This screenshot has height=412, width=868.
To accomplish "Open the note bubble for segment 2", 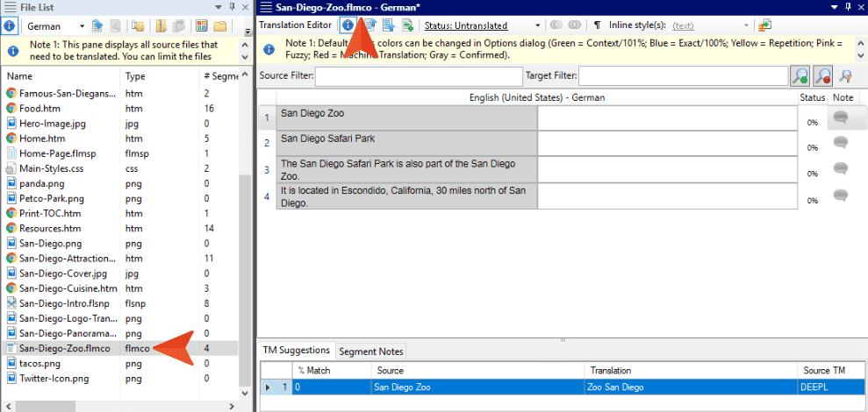I will (840, 142).
